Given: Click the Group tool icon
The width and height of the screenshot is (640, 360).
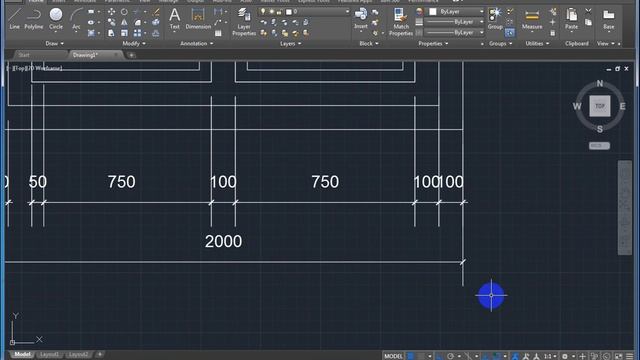Looking at the screenshot, I should [x=495, y=18].
